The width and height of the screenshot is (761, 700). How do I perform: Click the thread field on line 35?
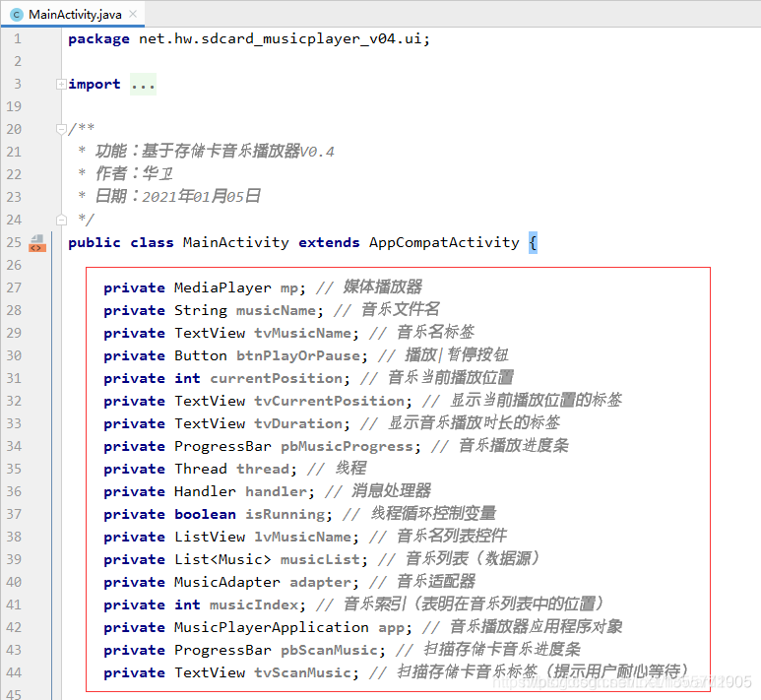(263, 469)
